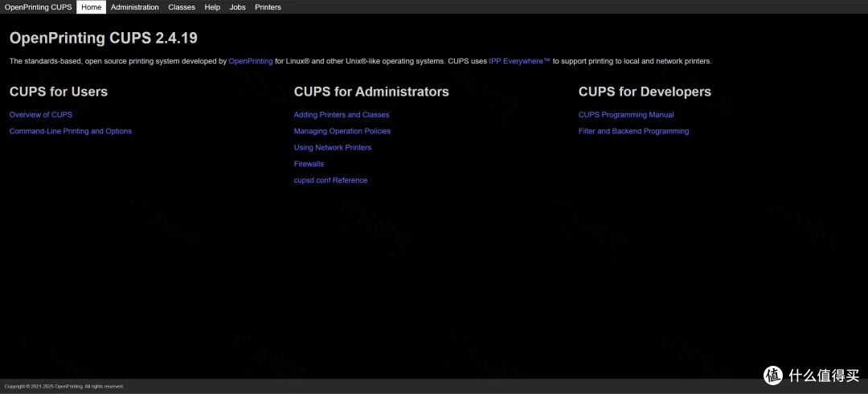The width and height of the screenshot is (868, 394).
Task: Go to the Administration page
Action: click(x=134, y=7)
